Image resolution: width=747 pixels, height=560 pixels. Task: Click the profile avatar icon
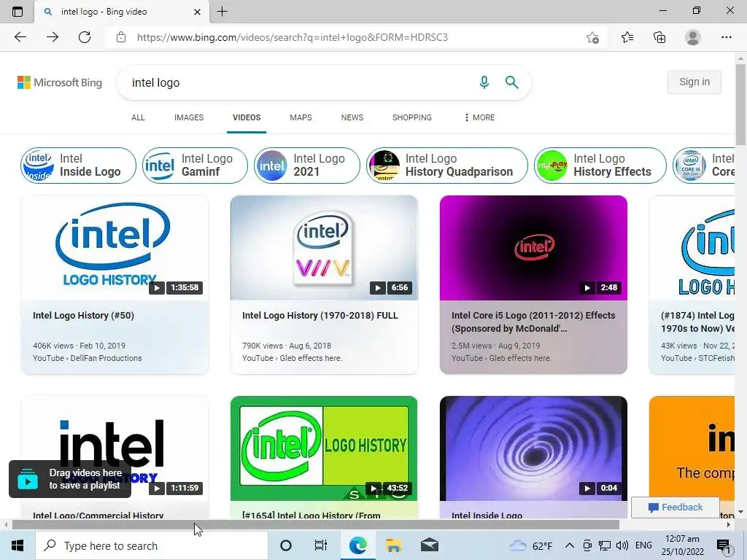coord(693,37)
